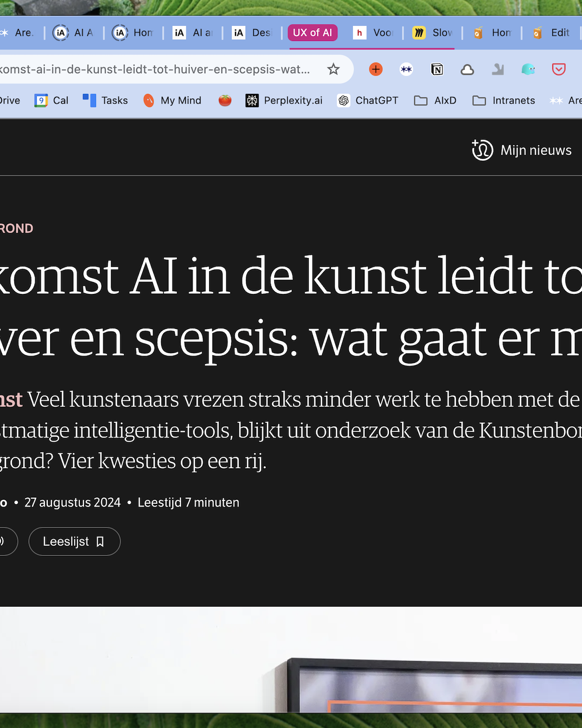582x728 pixels.
Task: Click the browser address bar URL
Action: (x=155, y=69)
